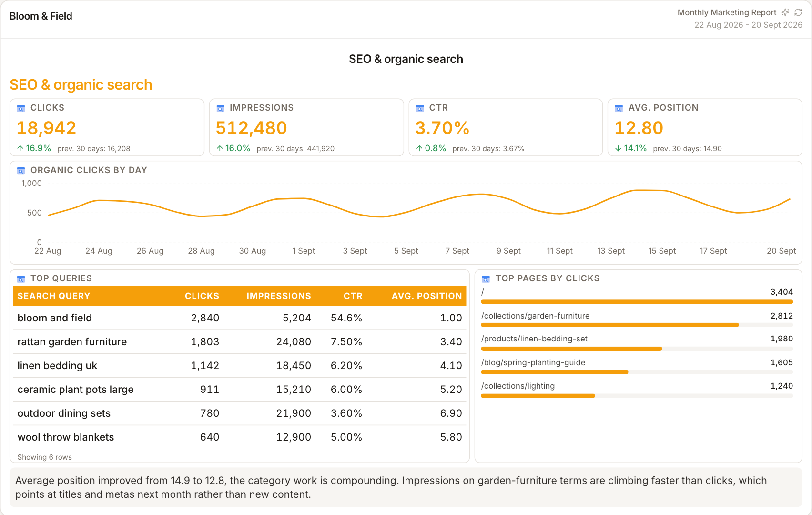Select the 'bloom and field' query row
812x515 pixels.
pos(240,318)
